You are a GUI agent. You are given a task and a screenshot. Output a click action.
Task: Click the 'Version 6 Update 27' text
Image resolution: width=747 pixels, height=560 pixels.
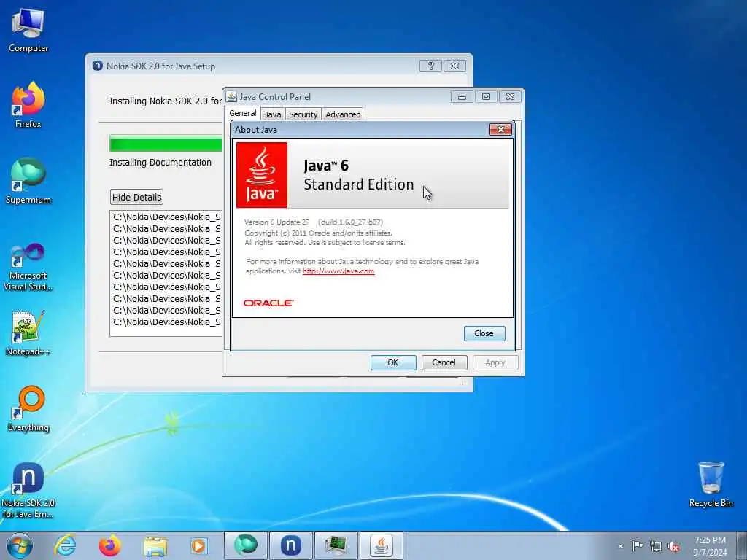coord(276,222)
